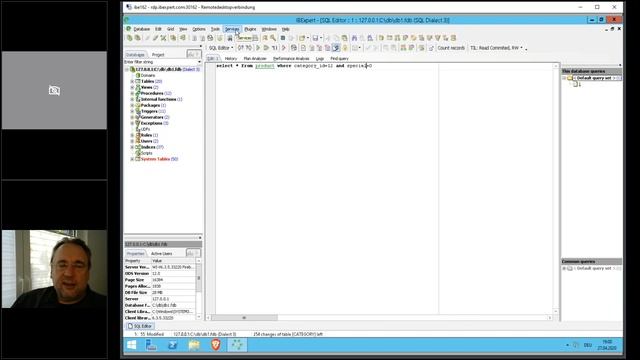This screenshot has height=360, width=640.
Task: Open the SQL Editor dropdown in toolbar
Action: tap(221, 48)
